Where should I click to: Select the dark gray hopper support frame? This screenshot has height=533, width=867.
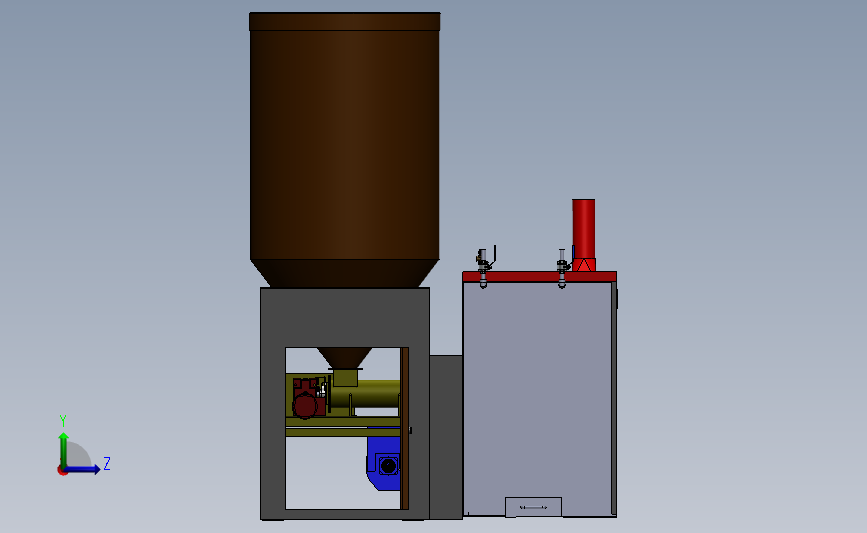click(344, 317)
